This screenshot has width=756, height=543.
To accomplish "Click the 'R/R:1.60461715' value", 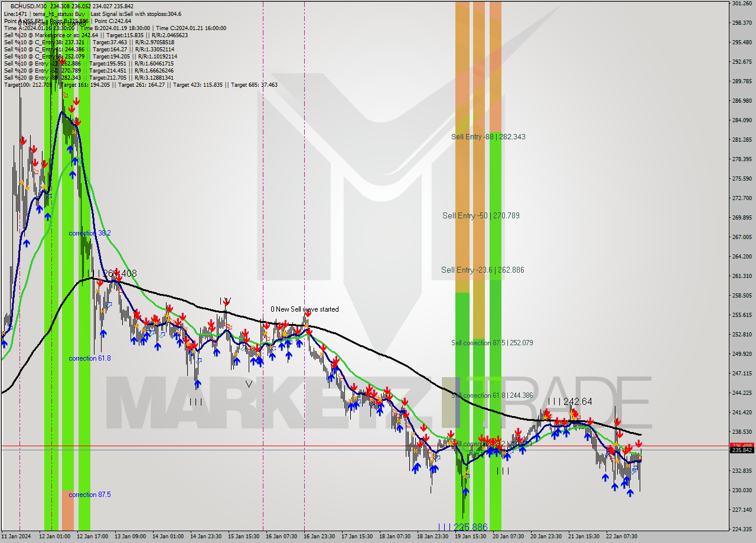I will [154, 63].
